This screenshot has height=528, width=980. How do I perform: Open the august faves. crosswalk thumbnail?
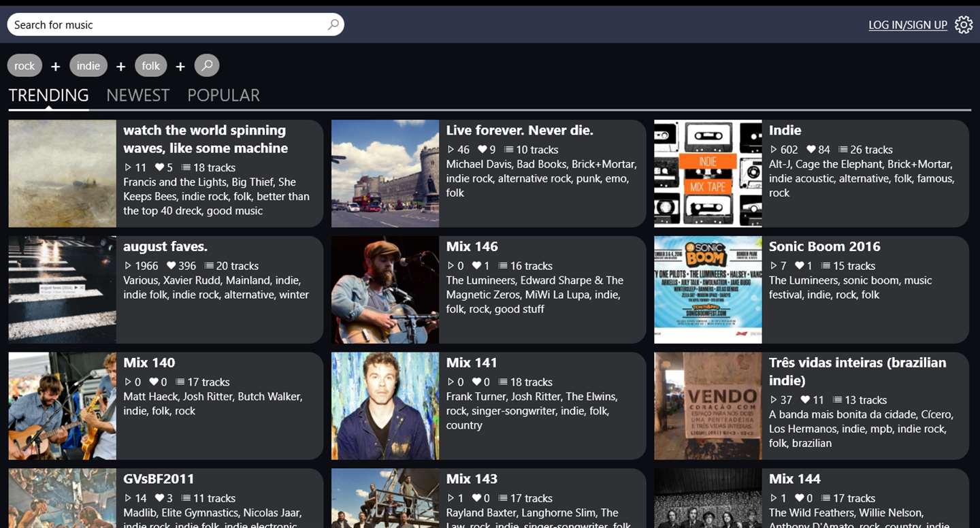pos(63,290)
